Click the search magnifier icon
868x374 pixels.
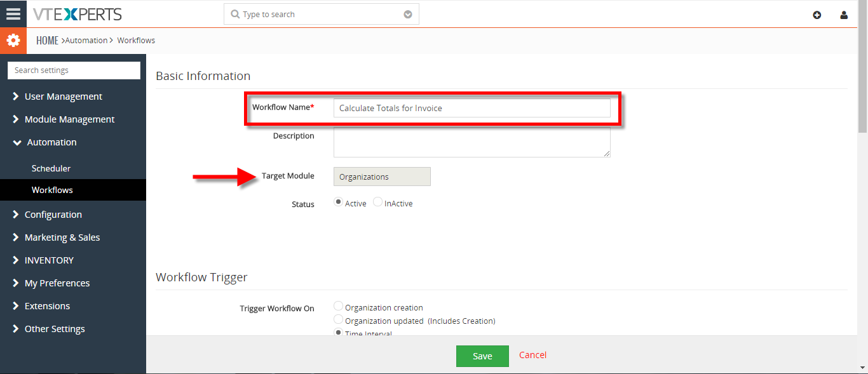coord(235,14)
